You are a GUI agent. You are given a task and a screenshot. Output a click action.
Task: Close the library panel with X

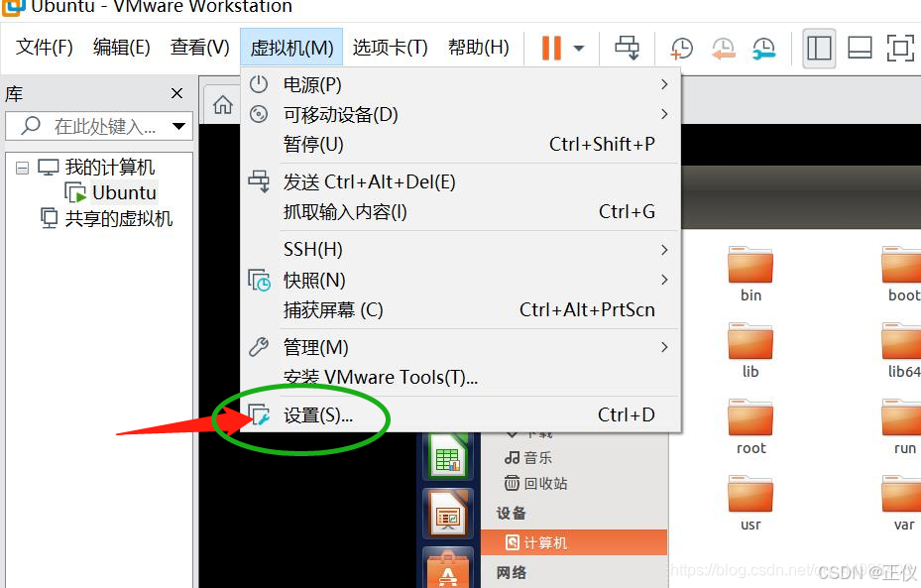pos(176,93)
